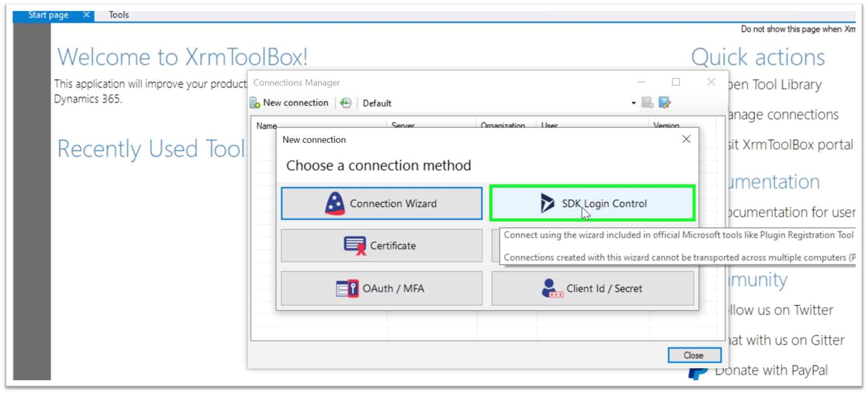The width and height of the screenshot is (868, 394).
Task: Close the Connections Manager window
Action: [x=711, y=82]
